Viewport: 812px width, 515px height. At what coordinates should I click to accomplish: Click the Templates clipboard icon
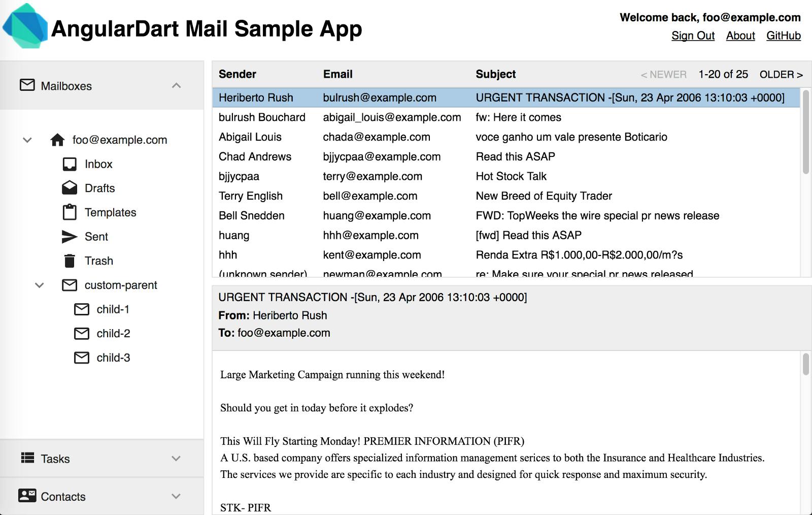click(70, 212)
